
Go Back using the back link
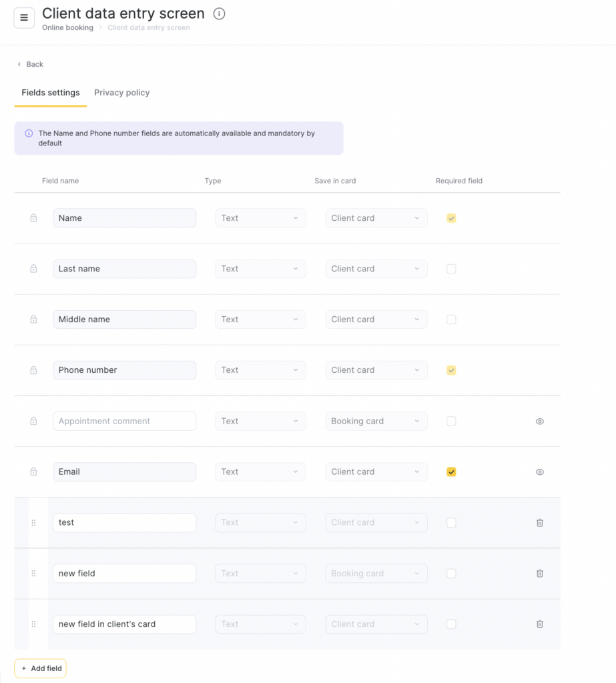click(x=31, y=65)
